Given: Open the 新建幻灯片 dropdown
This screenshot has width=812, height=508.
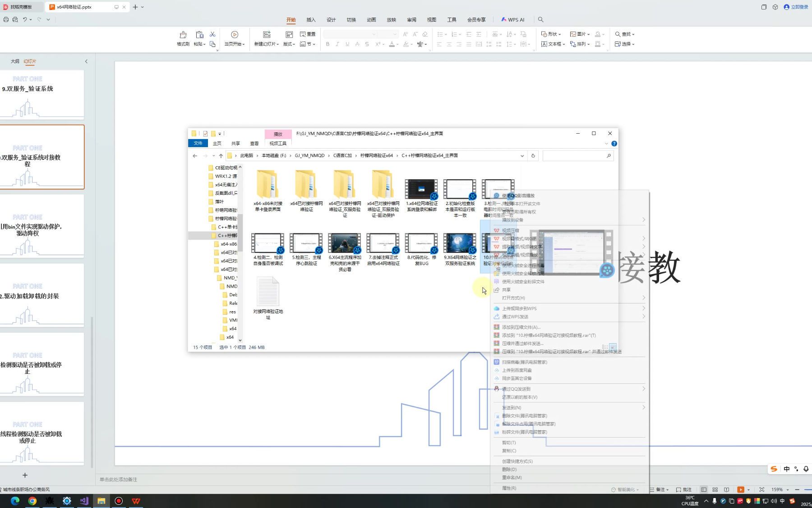Looking at the screenshot, I should 266,44.
